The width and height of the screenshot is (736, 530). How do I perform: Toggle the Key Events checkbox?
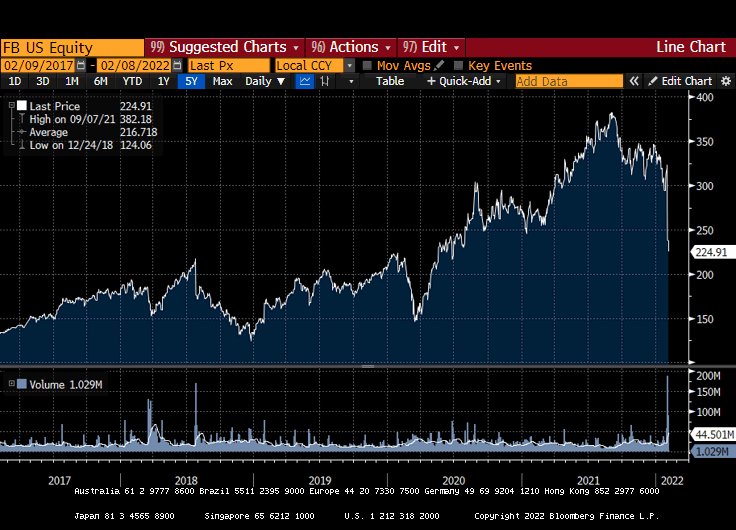click(458, 65)
